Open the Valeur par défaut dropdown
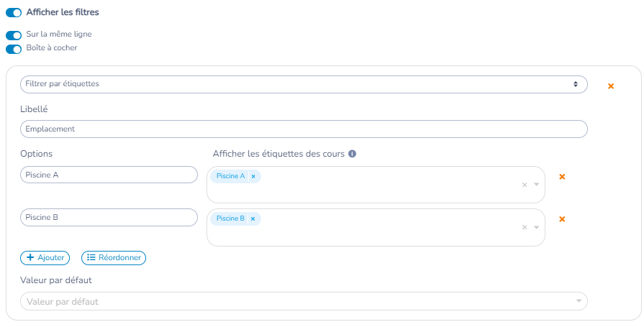The height and width of the screenshot is (327, 644). pos(304,301)
